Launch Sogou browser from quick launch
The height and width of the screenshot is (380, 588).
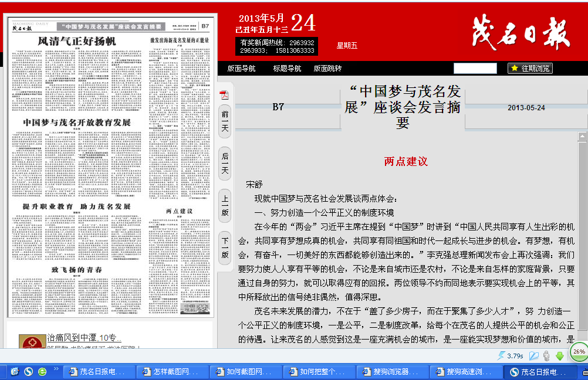[x=29, y=371]
